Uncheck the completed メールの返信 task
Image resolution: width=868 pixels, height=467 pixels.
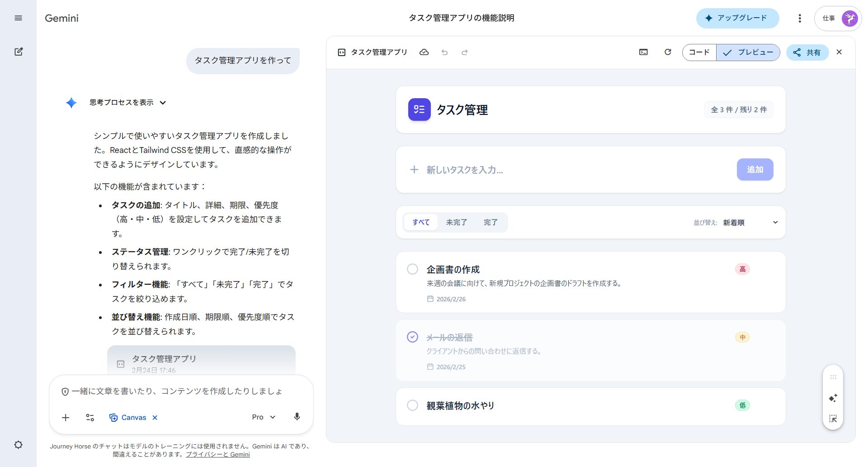(412, 337)
